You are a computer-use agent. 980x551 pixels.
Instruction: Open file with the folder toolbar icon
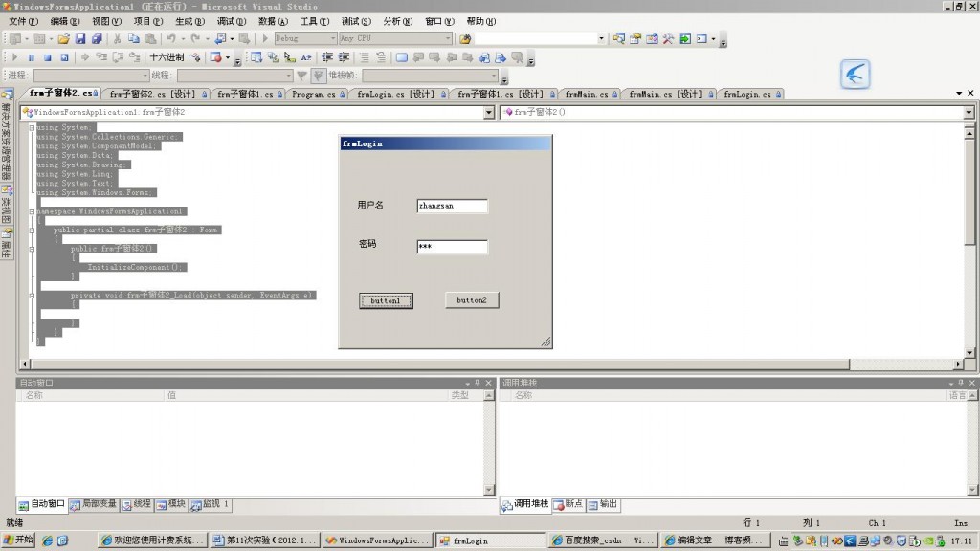[x=63, y=38]
